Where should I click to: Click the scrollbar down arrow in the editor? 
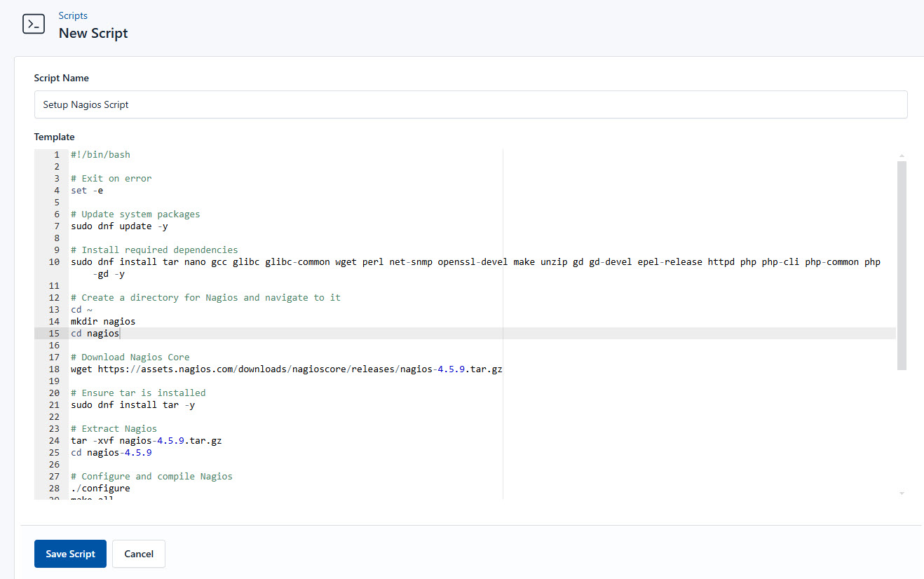(x=902, y=493)
